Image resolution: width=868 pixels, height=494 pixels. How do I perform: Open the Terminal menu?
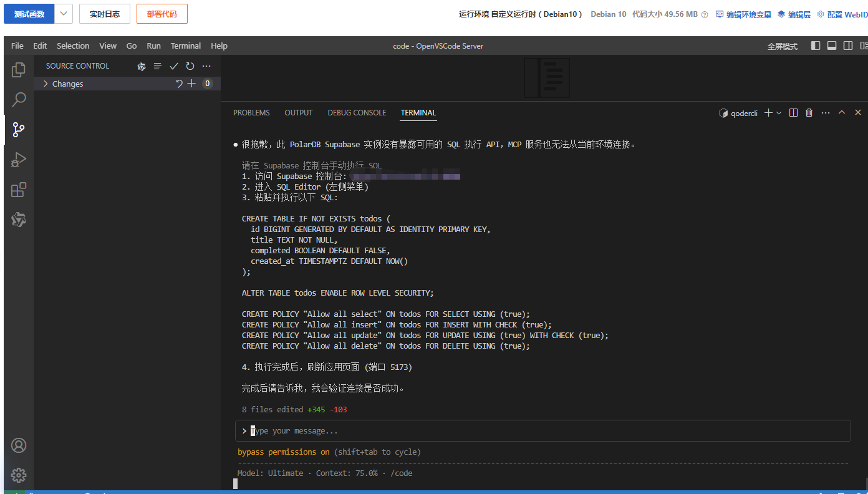point(186,46)
